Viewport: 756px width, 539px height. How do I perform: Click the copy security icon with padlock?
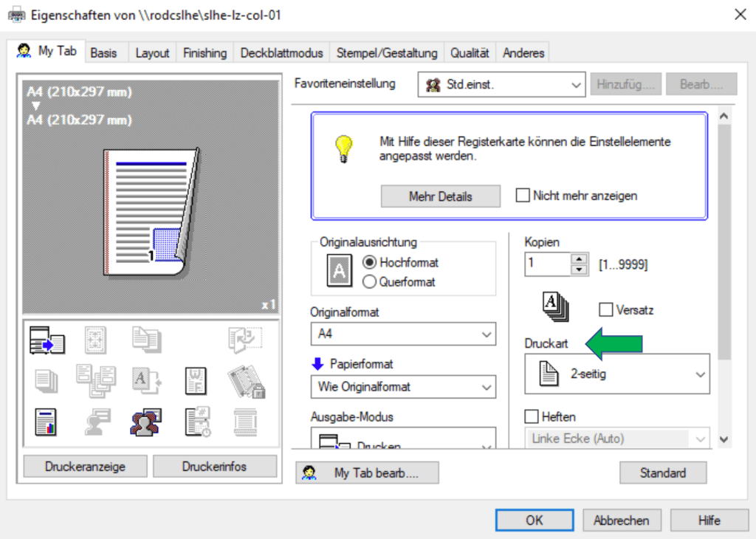[244, 381]
